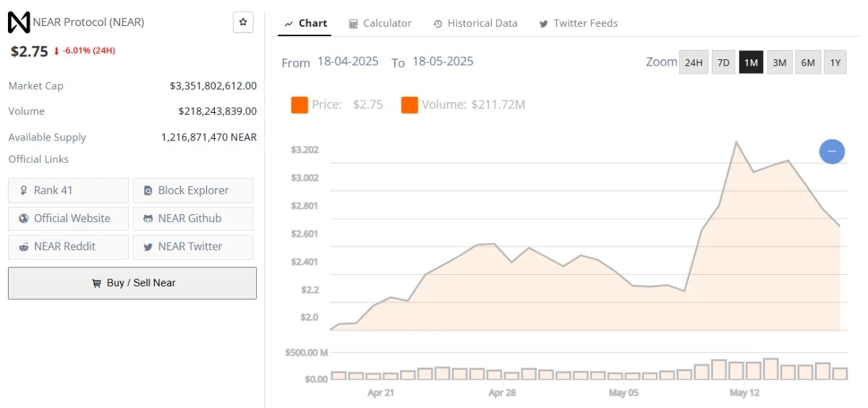
Task: Open the NEAR Twitter link
Action: (193, 246)
